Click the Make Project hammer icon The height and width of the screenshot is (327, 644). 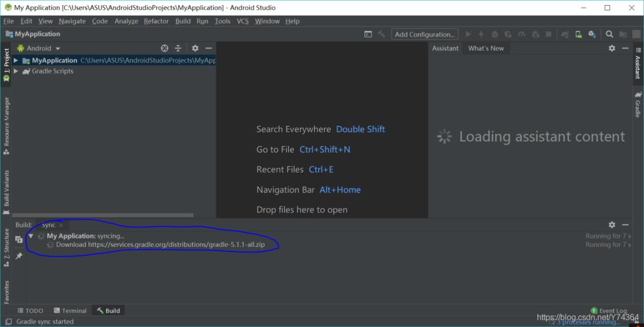click(382, 34)
